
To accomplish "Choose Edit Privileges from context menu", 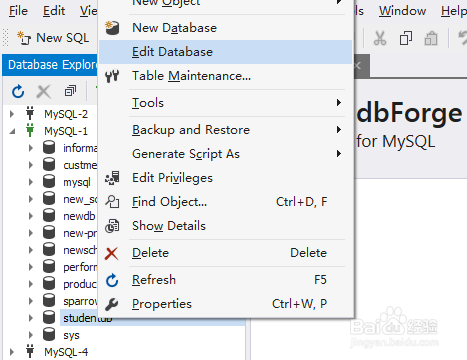I will (x=226, y=178).
